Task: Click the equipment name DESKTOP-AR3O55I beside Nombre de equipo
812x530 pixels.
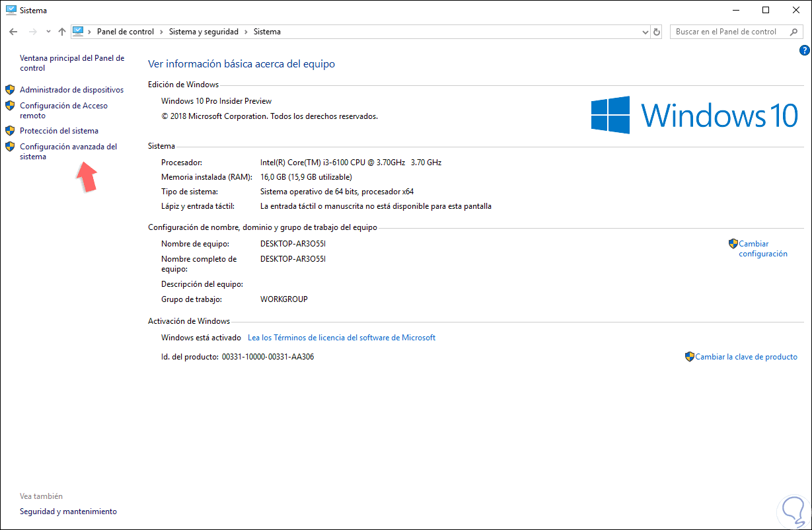Action: click(x=293, y=244)
